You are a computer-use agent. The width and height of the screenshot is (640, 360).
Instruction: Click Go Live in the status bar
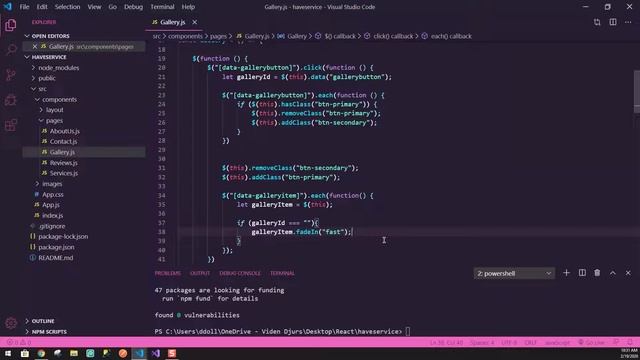point(591,342)
